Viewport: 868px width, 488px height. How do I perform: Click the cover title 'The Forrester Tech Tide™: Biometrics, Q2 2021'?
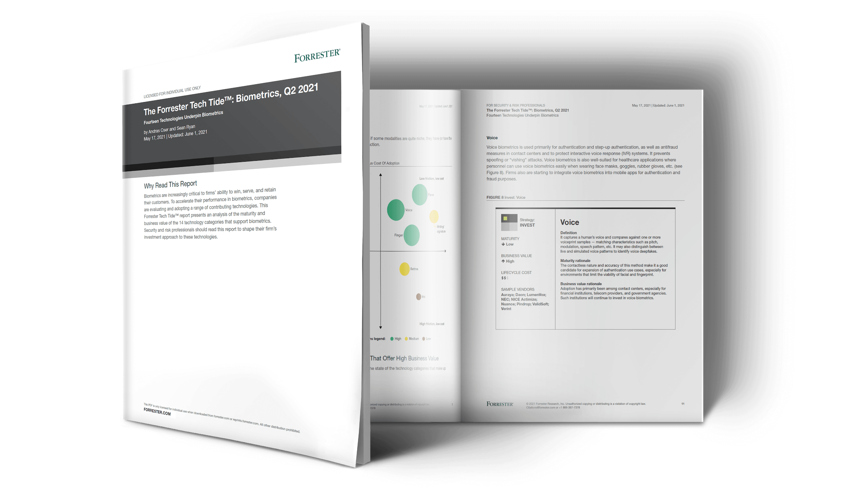coord(231,99)
